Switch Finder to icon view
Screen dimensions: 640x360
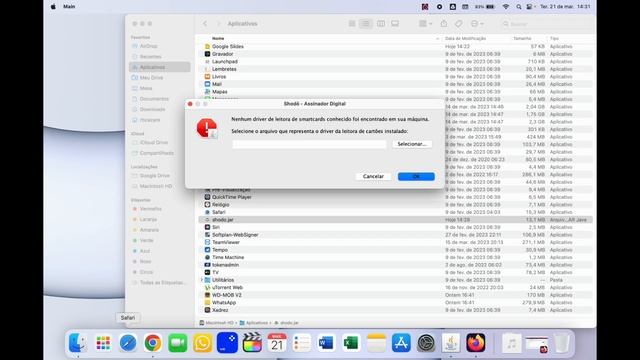click(352, 24)
